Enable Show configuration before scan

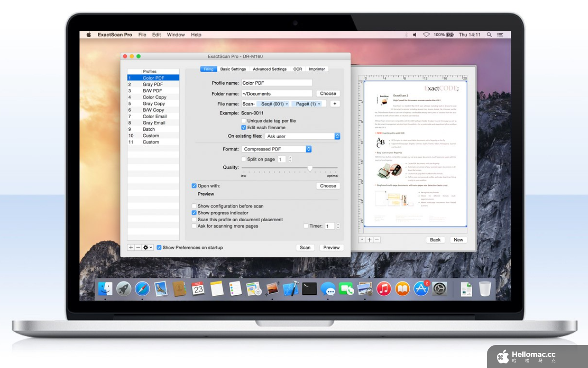[x=194, y=206]
